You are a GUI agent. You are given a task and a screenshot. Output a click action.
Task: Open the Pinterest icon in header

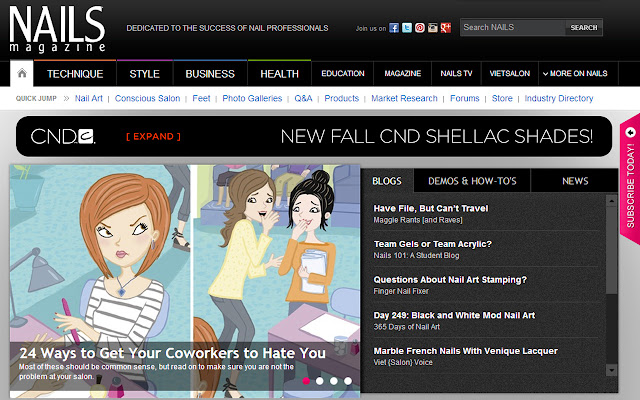pyautogui.click(x=420, y=28)
